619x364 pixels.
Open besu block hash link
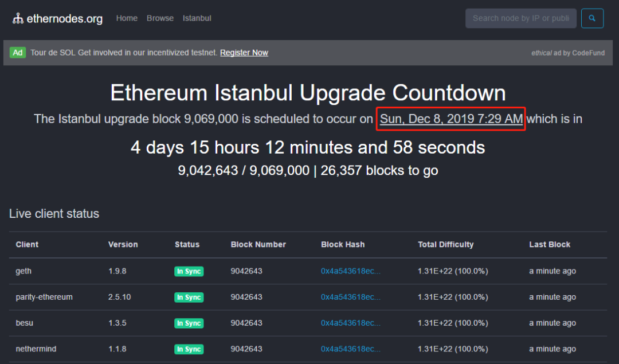click(351, 323)
